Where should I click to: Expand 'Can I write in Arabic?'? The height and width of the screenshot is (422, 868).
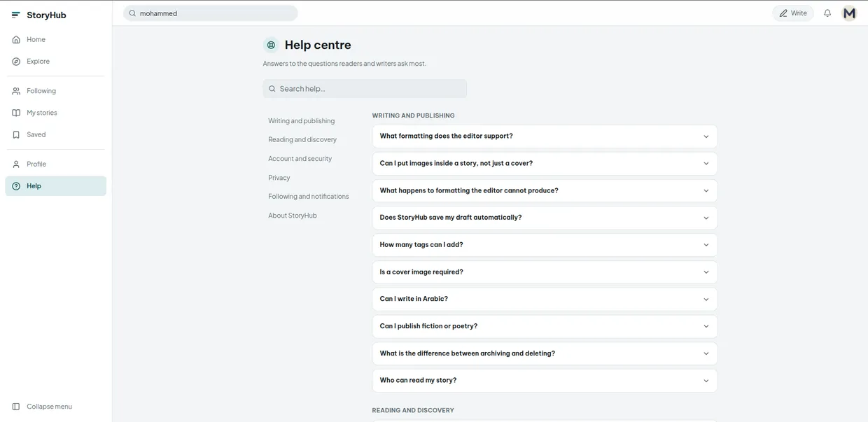pos(545,300)
